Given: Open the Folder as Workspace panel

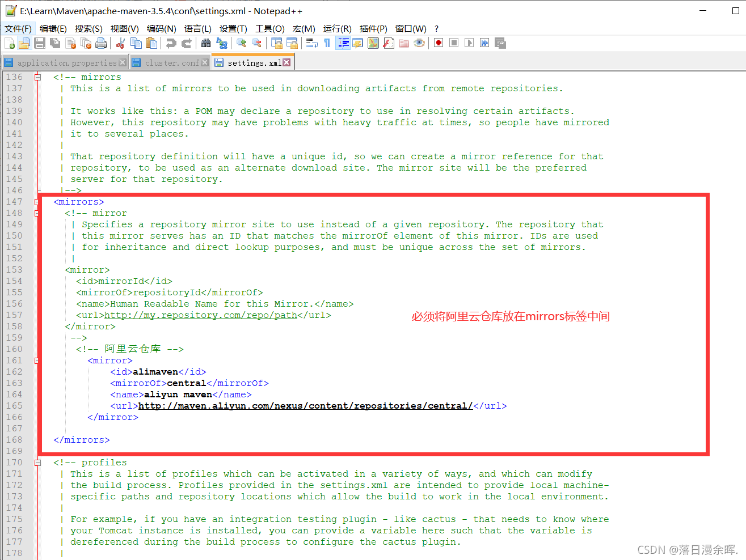Looking at the screenshot, I should [x=404, y=43].
